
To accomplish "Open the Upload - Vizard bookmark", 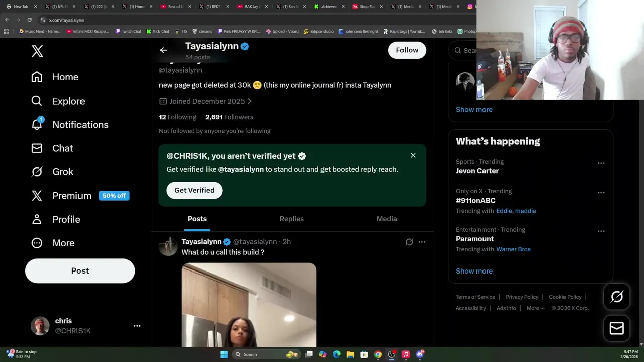I will pyautogui.click(x=282, y=31).
